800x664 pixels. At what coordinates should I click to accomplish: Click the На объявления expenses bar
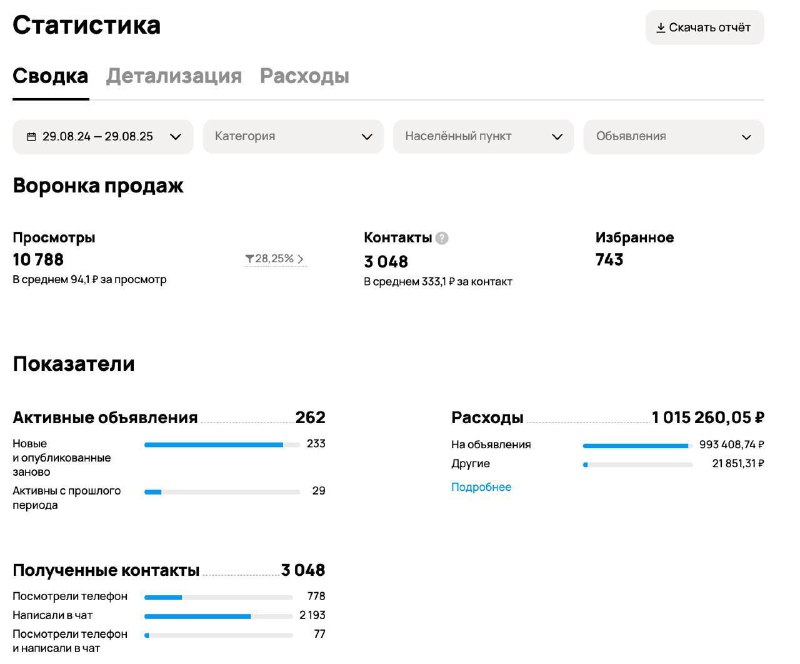click(637, 446)
